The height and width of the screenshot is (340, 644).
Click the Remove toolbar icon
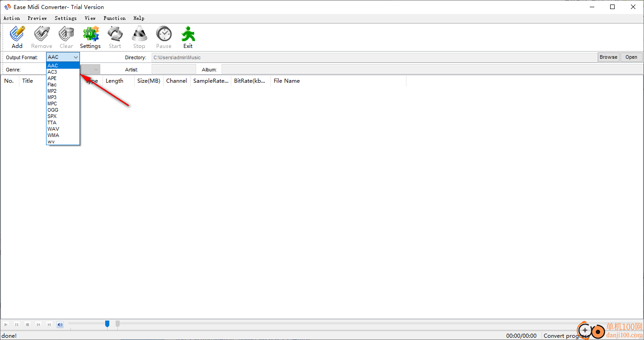tap(42, 37)
